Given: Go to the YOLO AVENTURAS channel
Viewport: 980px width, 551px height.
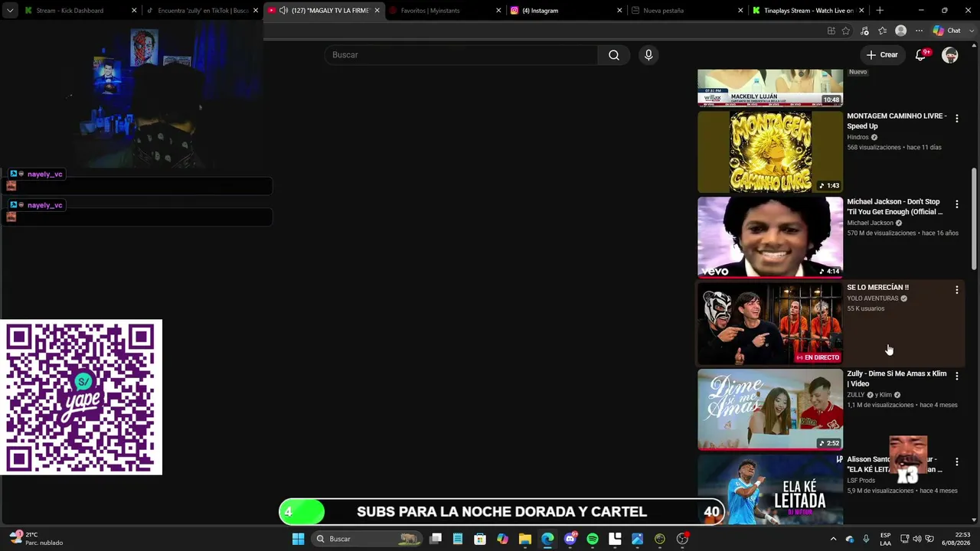Looking at the screenshot, I should [x=872, y=298].
